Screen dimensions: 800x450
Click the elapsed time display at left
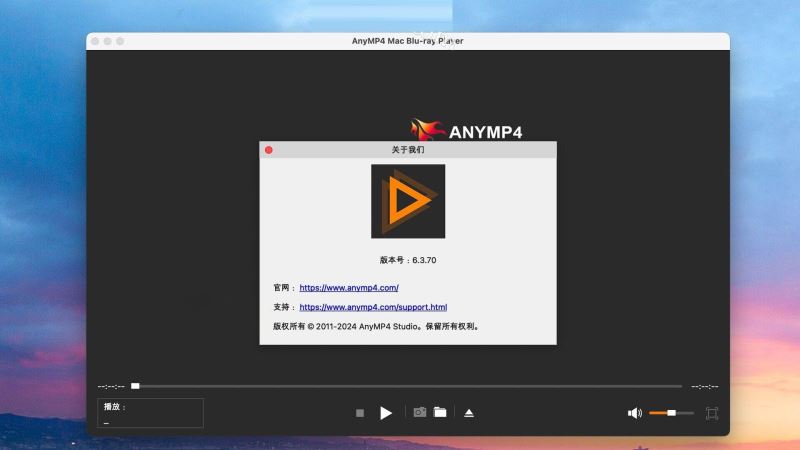(x=111, y=387)
